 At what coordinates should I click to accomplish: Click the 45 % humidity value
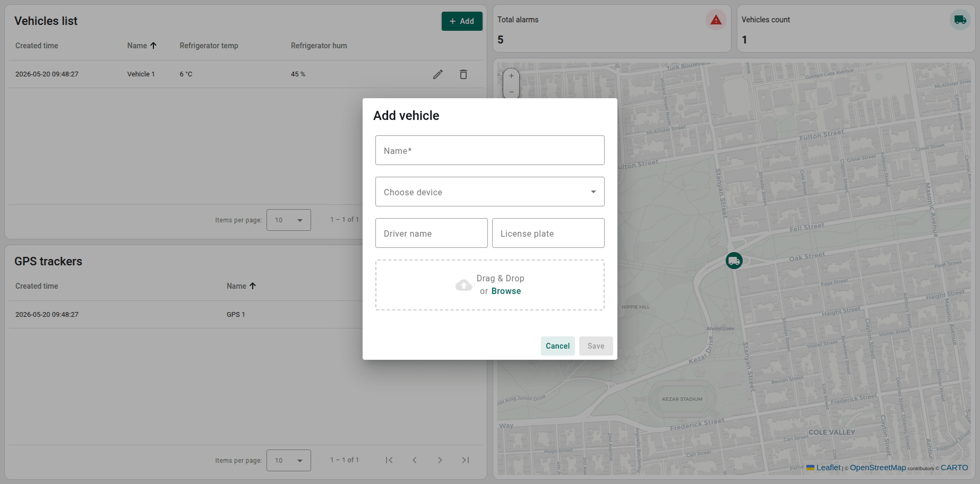tap(298, 74)
